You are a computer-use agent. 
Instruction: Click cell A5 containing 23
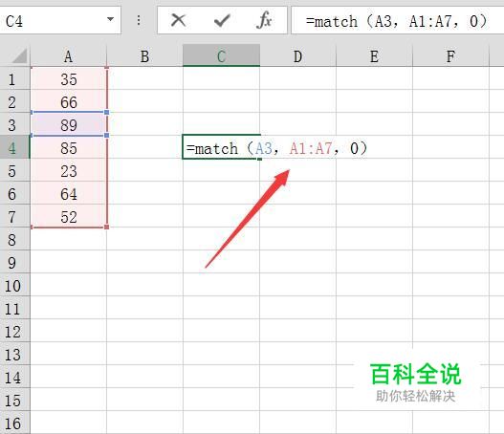click(x=69, y=170)
